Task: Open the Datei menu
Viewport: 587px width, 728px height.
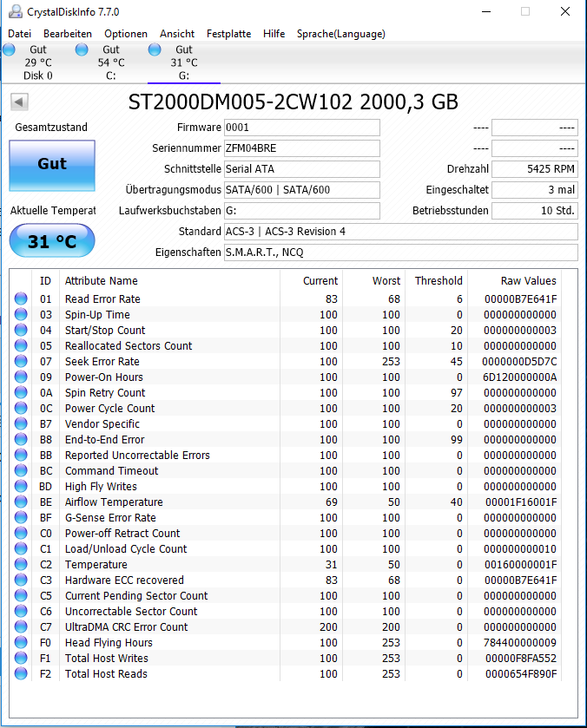Action: 19,34
